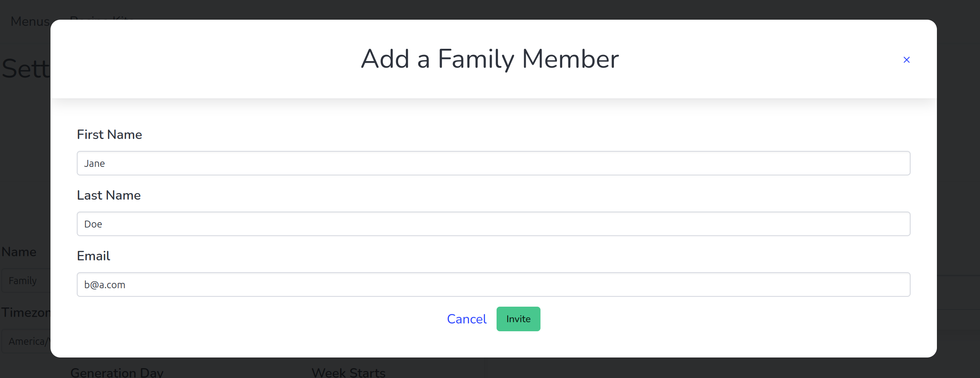
Task: Click the Week Starts label
Action: 348,371
